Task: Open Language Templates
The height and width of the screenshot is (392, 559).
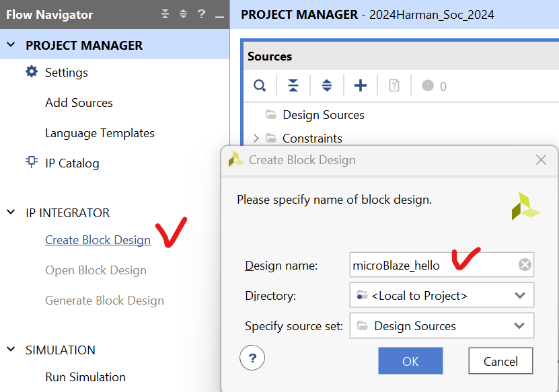Action: 100,133
